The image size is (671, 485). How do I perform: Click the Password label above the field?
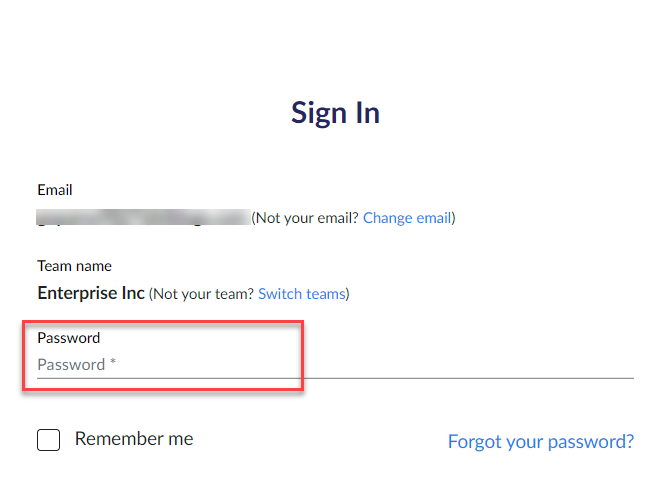click(68, 338)
